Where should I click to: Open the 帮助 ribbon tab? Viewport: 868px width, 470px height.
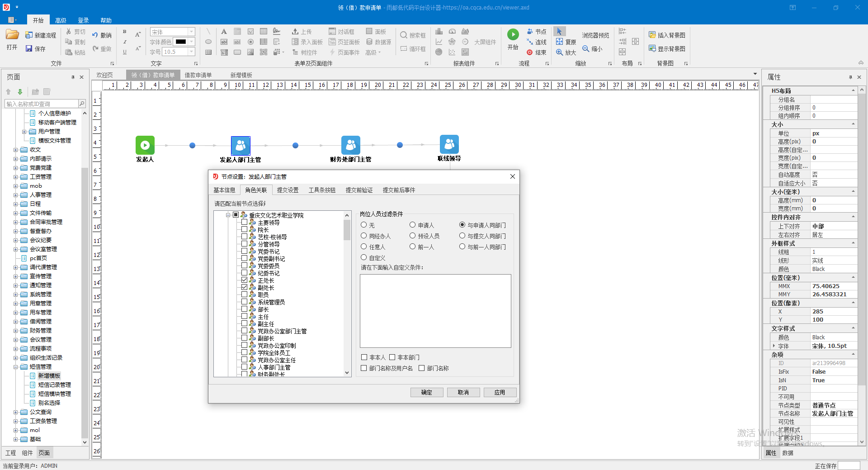coord(106,20)
